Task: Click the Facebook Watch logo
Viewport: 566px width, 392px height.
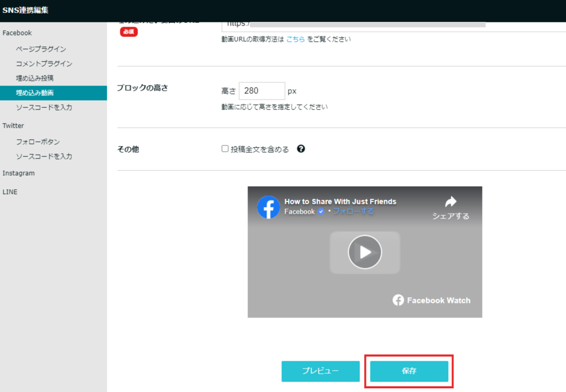Action: pos(432,300)
